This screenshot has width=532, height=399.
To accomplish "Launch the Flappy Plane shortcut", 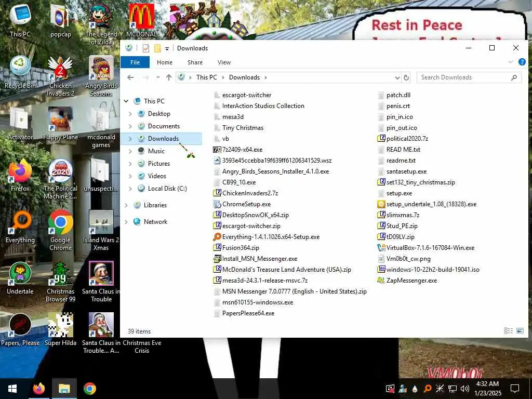I will 60,124.
